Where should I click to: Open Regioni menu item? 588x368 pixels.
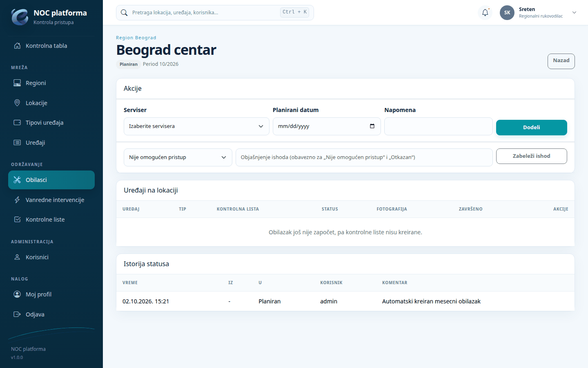(51, 83)
